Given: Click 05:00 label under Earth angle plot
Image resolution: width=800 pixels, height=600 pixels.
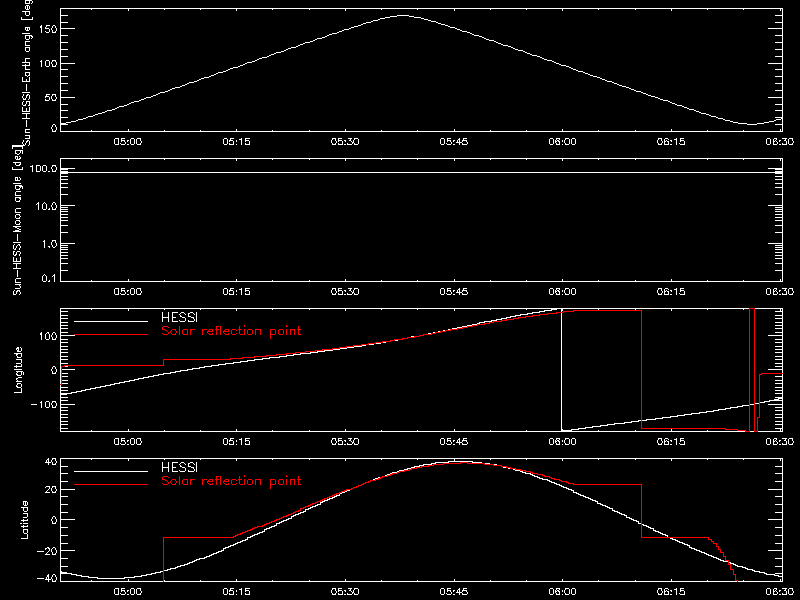Looking at the screenshot, I should tap(128, 142).
